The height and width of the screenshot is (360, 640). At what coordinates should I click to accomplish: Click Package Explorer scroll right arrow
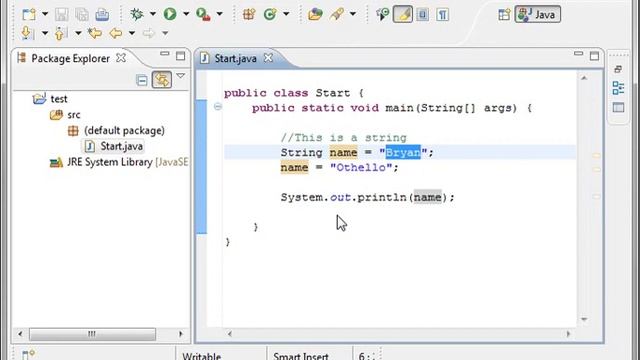(180, 334)
